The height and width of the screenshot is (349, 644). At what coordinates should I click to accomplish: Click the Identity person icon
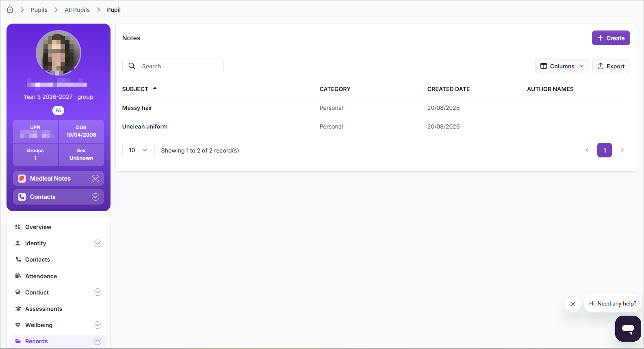coord(18,243)
